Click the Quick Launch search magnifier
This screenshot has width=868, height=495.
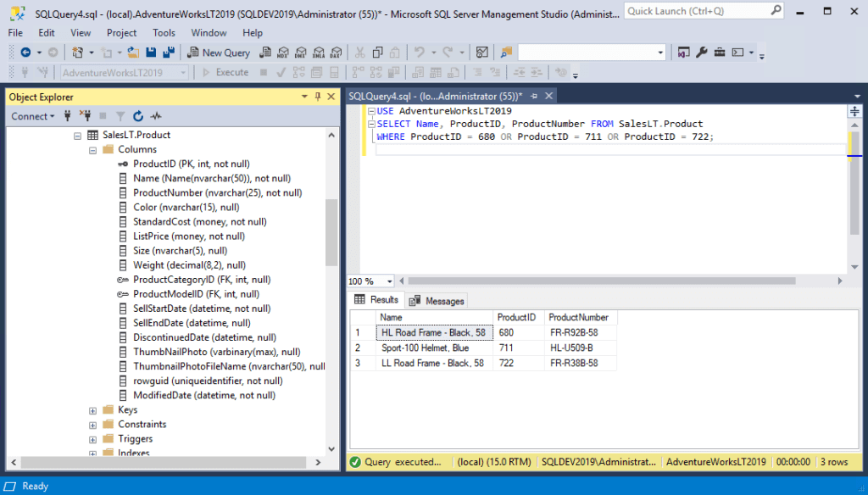[x=776, y=10]
